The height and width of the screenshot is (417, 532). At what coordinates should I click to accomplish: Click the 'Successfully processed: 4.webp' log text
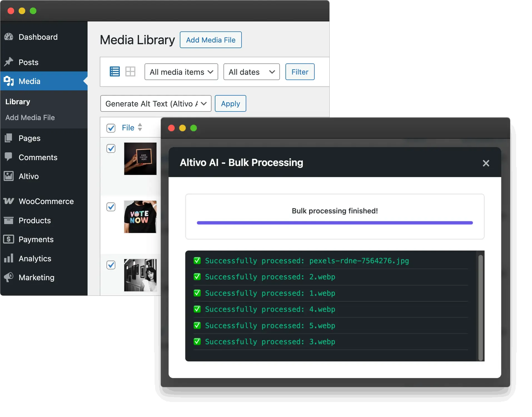270,309
